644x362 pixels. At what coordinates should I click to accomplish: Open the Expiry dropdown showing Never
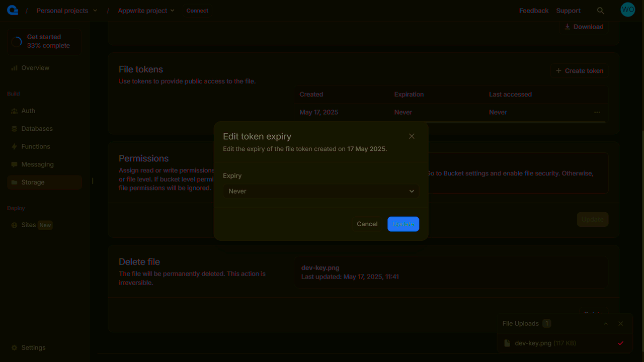tap(320, 191)
